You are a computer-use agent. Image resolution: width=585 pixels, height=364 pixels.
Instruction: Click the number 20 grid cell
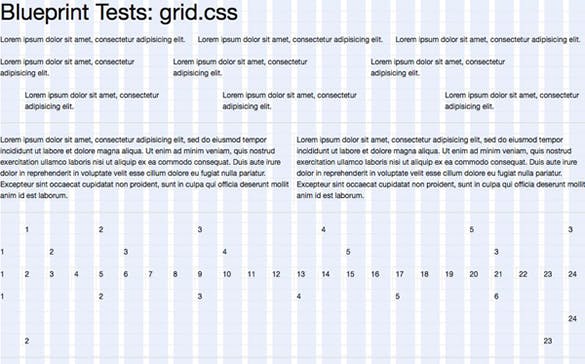pyautogui.click(x=474, y=274)
